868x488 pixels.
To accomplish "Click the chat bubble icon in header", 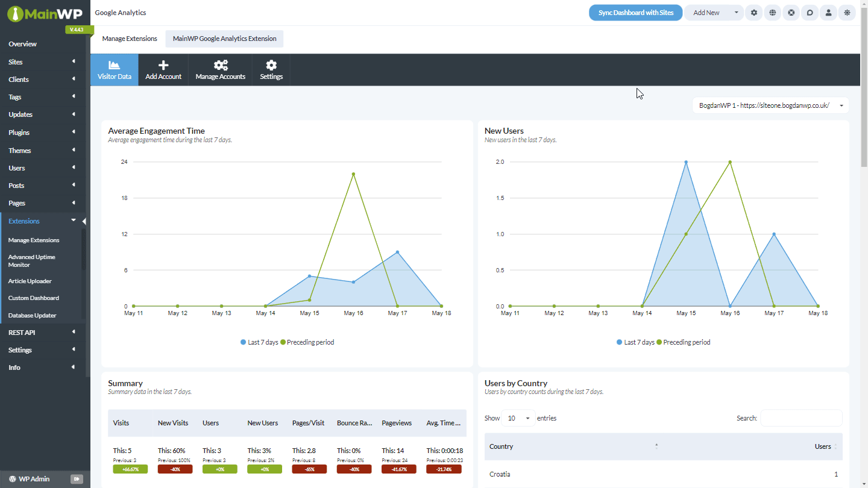I will pyautogui.click(x=810, y=13).
